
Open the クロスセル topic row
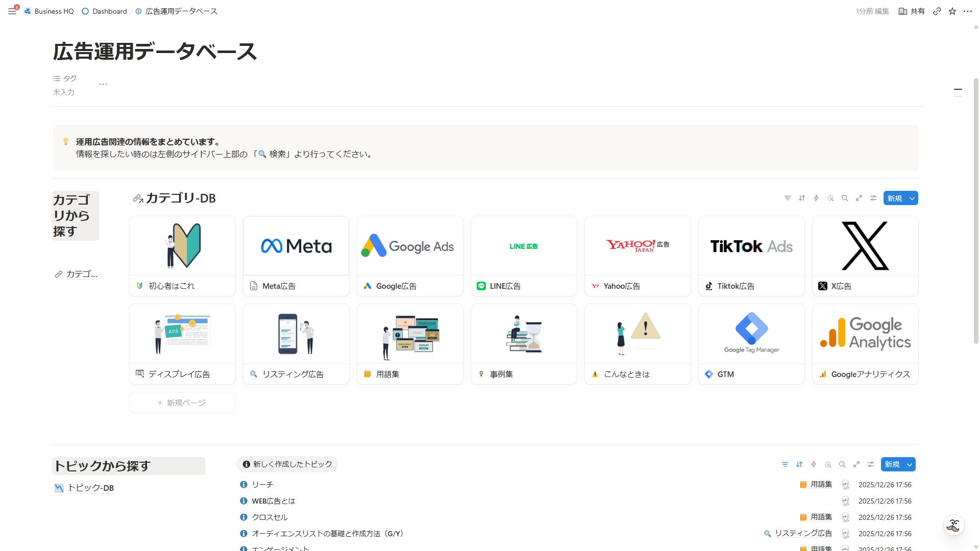tap(576, 517)
